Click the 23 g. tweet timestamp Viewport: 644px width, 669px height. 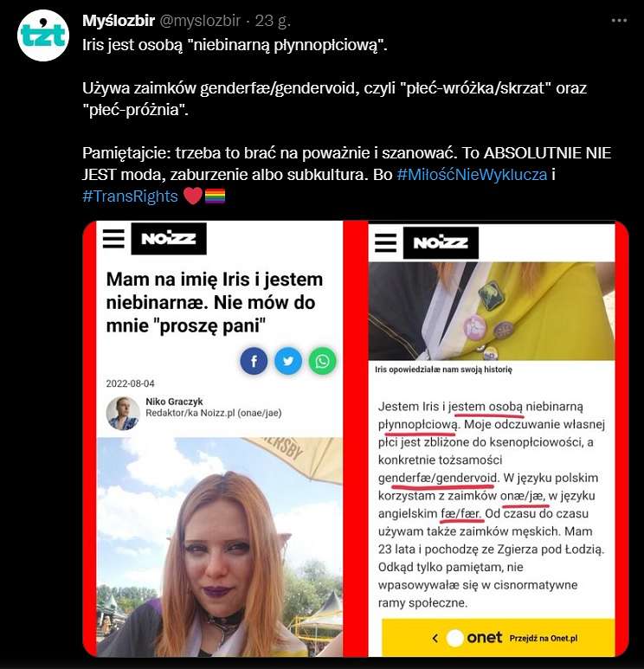point(273,21)
